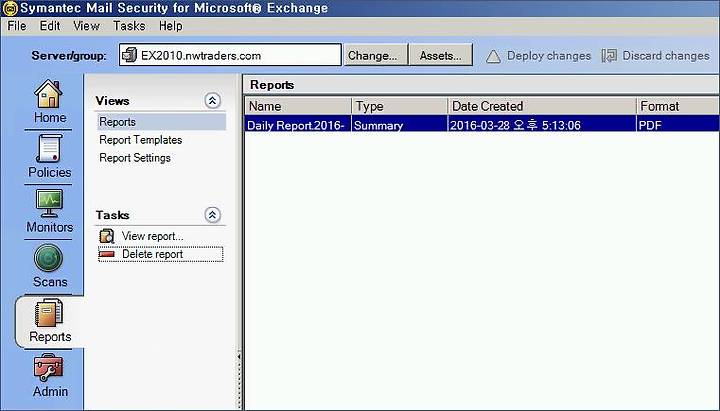This screenshot has width=720, height=411.
Task: Sort by the Date Created column header
Action: [542, 106]
